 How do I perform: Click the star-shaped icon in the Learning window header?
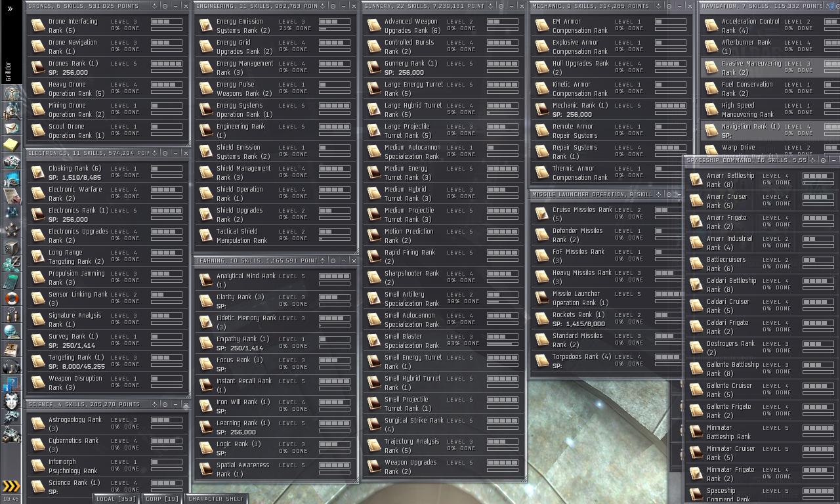322,261
